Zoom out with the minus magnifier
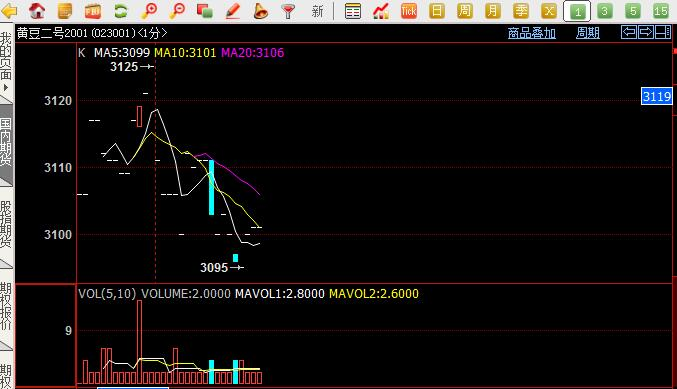 (177, 11)
